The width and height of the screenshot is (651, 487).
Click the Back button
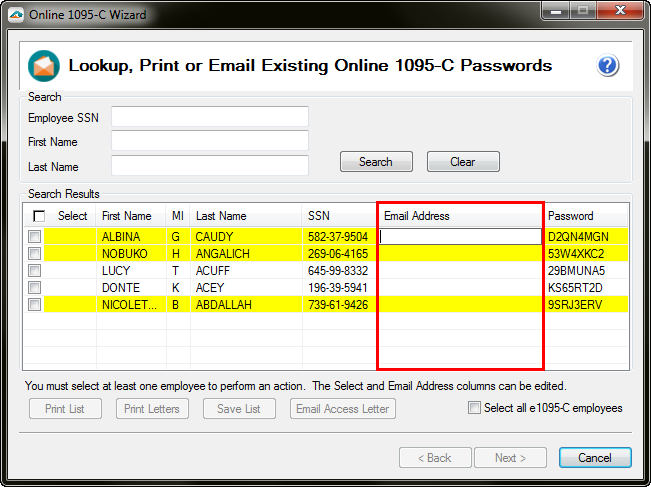tap(435, 458)
